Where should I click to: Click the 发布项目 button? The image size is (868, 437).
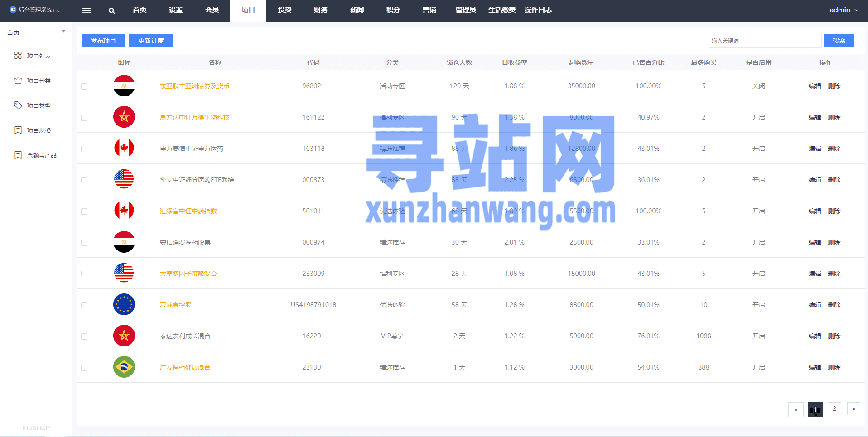click(103, 40)
